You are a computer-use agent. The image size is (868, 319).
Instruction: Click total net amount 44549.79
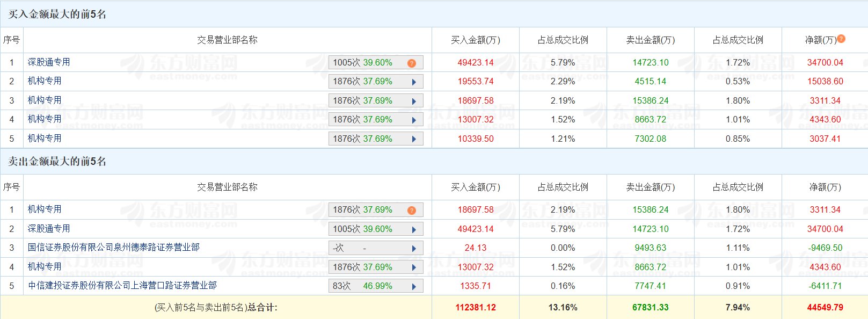pos(825,308)
